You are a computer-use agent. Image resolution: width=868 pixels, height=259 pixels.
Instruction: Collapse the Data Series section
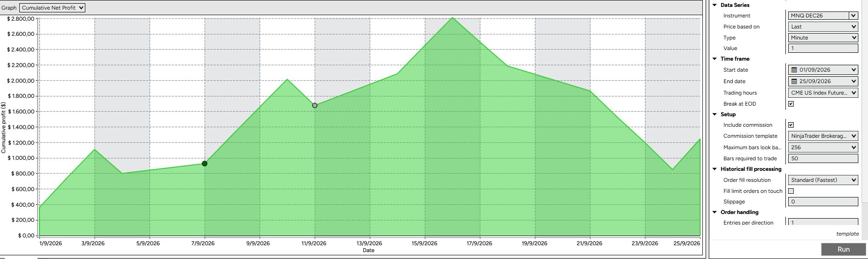[x=715, y=5]
